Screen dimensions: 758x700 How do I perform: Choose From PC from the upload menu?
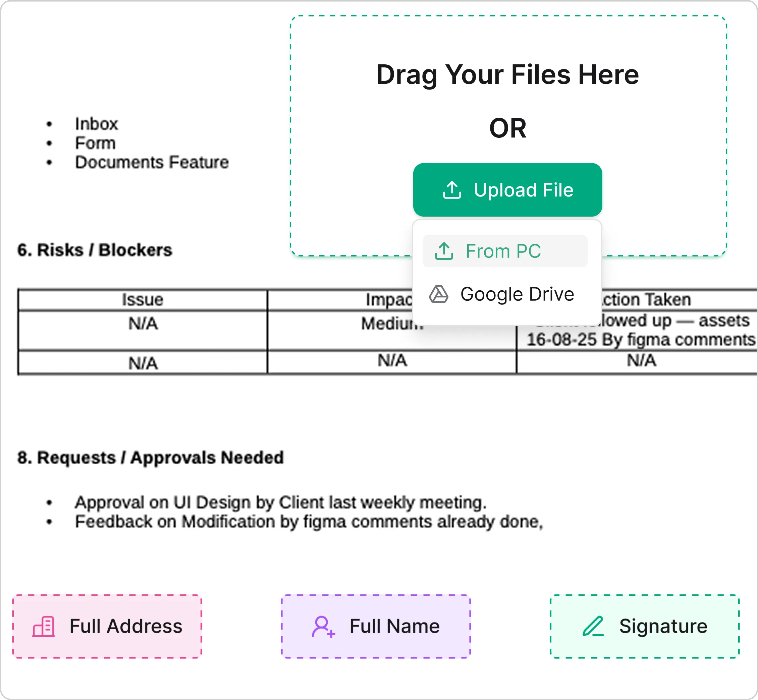coord(504,251)
